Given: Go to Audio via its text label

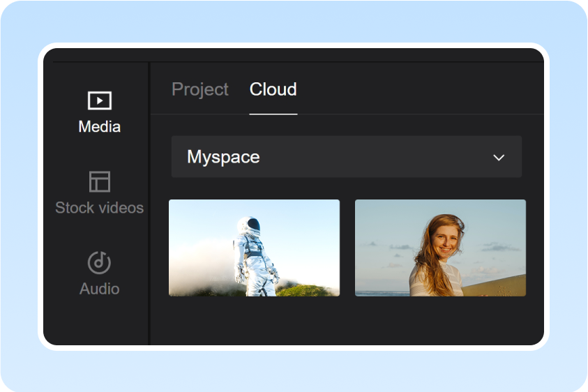Looking at the screenshot, I should (100, 289).
